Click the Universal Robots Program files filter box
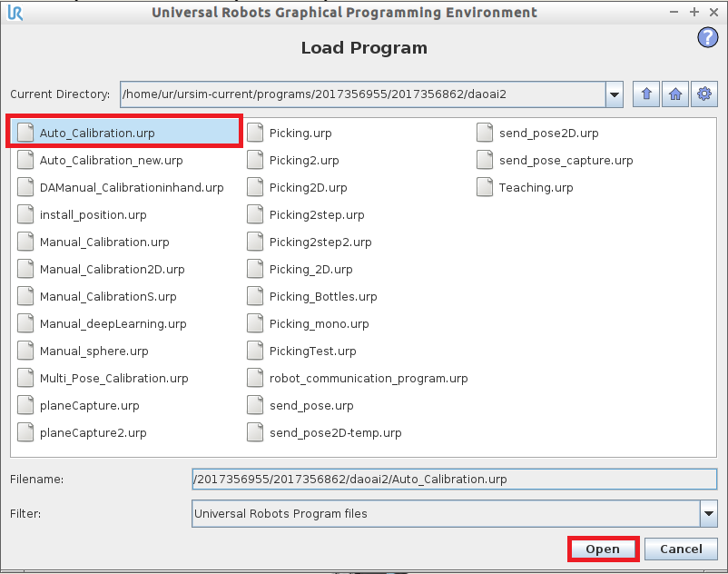This screenshot has width=728, height=574. pyautogui.click(x=446, y=514)
